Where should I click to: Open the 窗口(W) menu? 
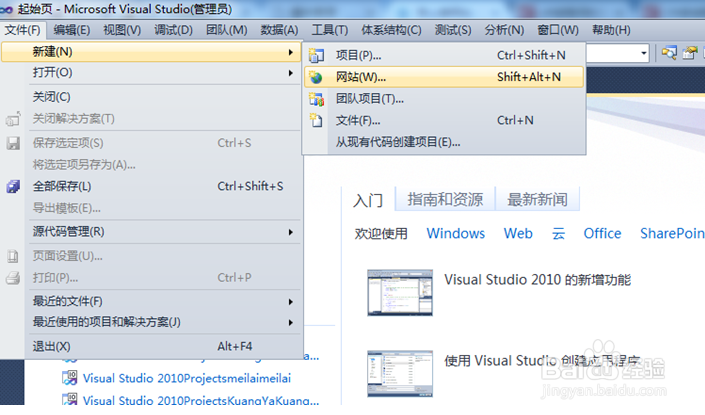click(x=558, y=30)
